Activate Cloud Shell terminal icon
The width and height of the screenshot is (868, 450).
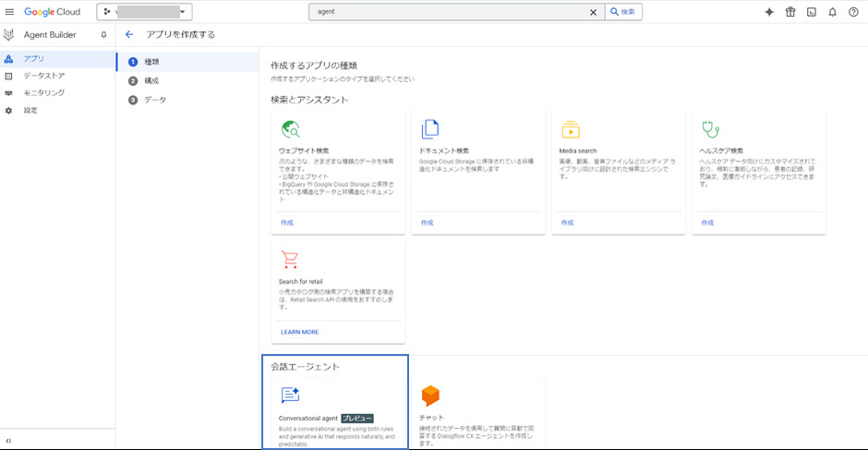812,12
